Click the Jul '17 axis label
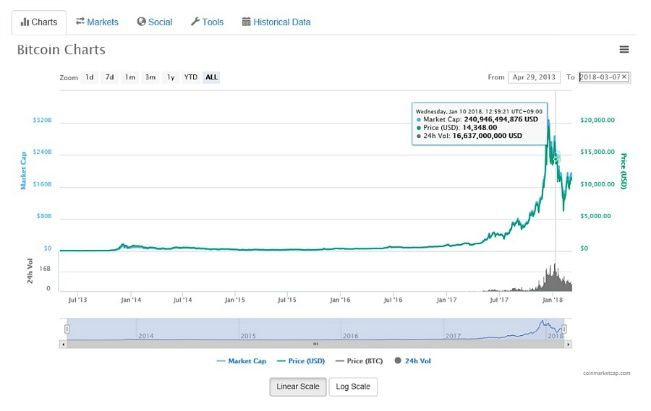The image size is (651, 411). (499, 300)
